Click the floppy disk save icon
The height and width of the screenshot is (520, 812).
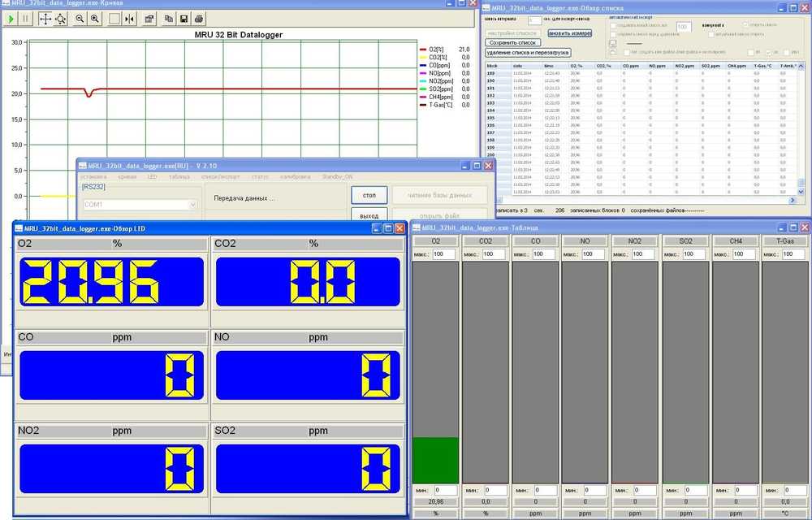184,19
